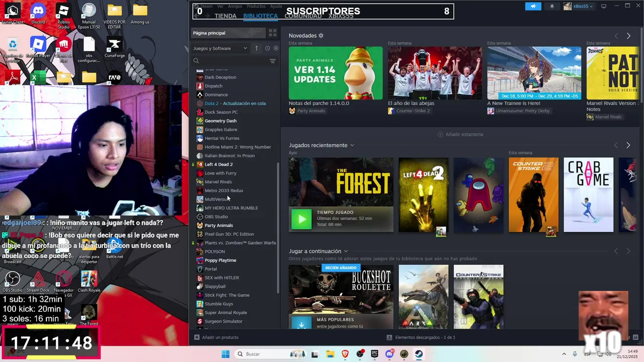Open the BIBLIOTECA tab

pos(260,16)
